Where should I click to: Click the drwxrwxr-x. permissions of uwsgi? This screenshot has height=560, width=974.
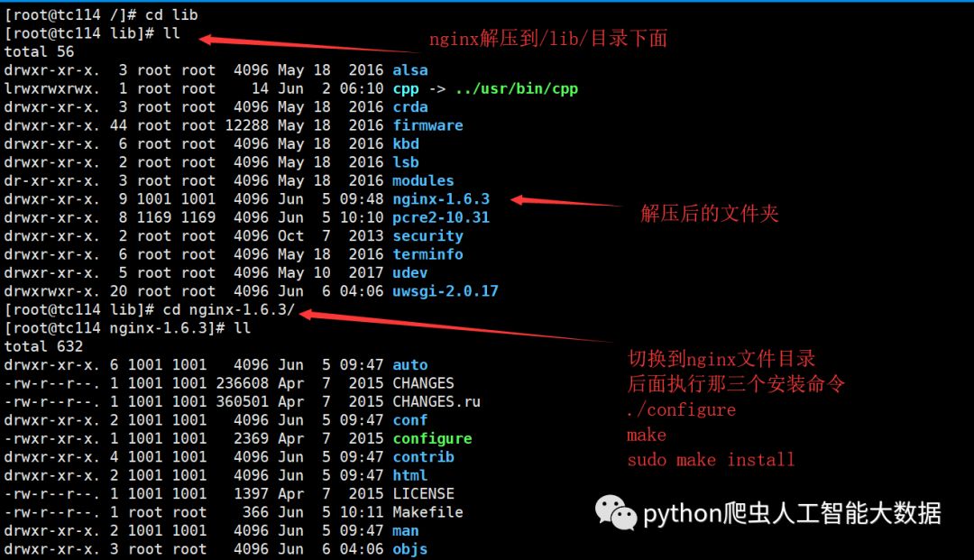tap(51, 291)
